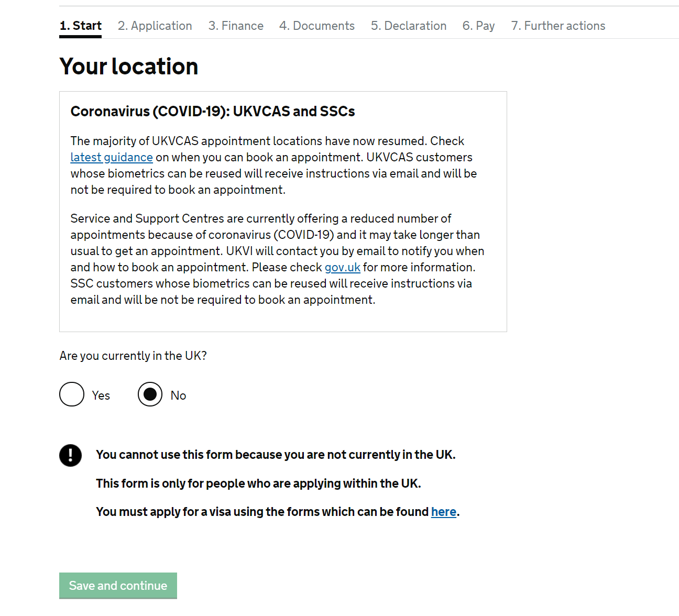Open the latest guidance link
This screenshot has width=679, height=616.
click(x=112, y=157)
